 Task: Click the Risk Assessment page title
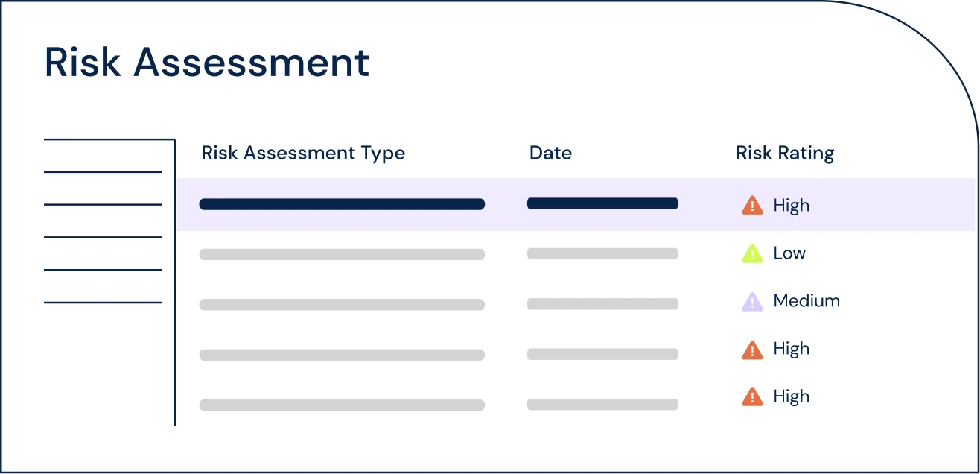207,63
